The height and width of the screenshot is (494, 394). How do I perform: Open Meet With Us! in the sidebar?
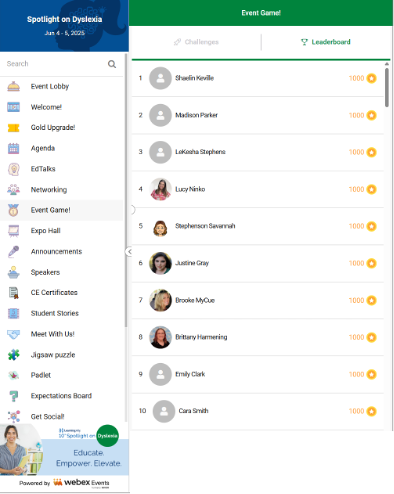(62, 334)
